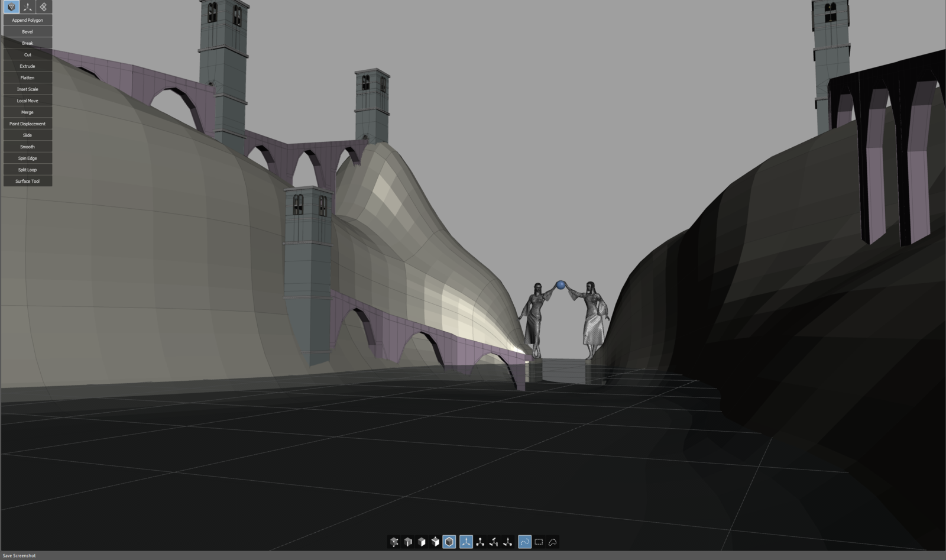Click the blue sphere between the statues
The height and width of the screenshot is (560, 946).
pos(561,285)
